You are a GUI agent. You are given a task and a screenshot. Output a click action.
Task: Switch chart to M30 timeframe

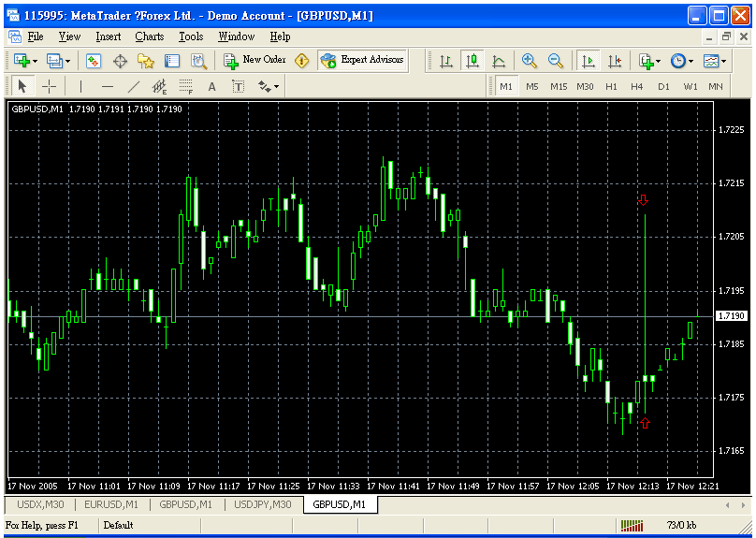[585, 87]
